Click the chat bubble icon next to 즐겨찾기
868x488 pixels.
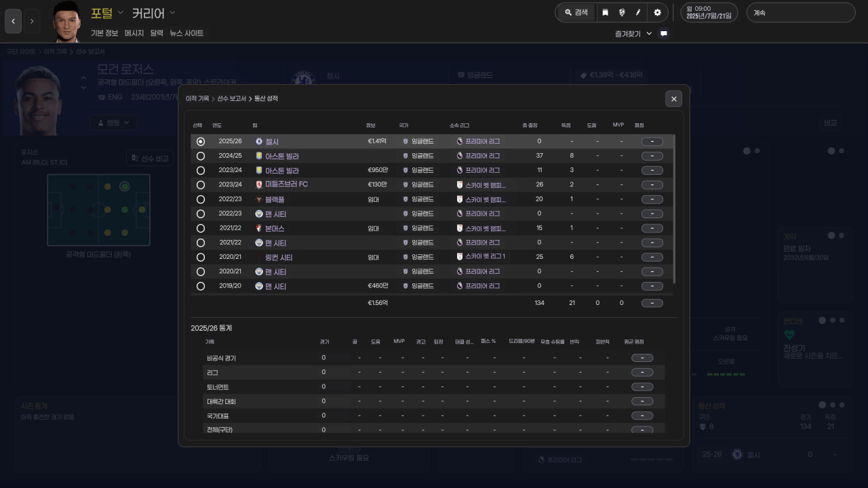tap(664, 33)
